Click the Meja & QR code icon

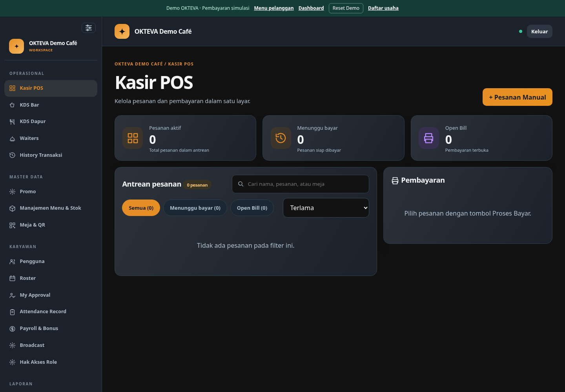pyautogui.click(x=12, y=225)
